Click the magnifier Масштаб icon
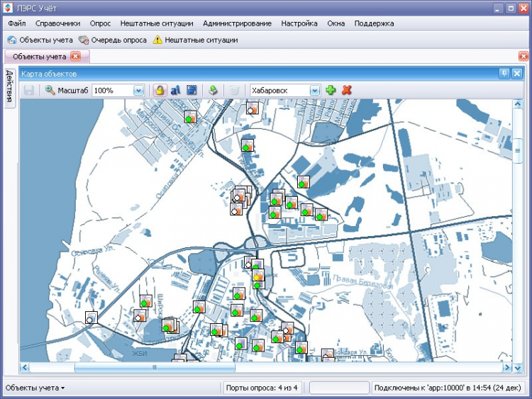Viewport: 532px width, 399px height. click(50, 90)
